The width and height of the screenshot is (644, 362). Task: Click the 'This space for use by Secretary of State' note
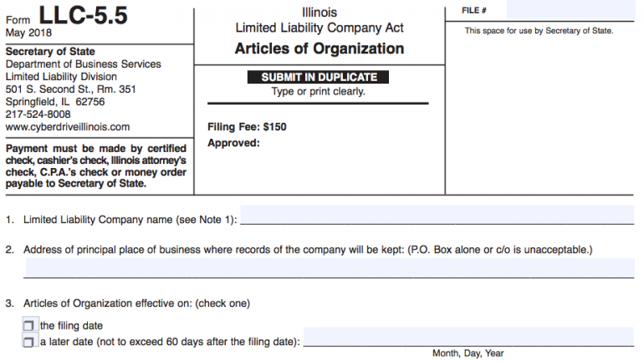coord(539,31)
